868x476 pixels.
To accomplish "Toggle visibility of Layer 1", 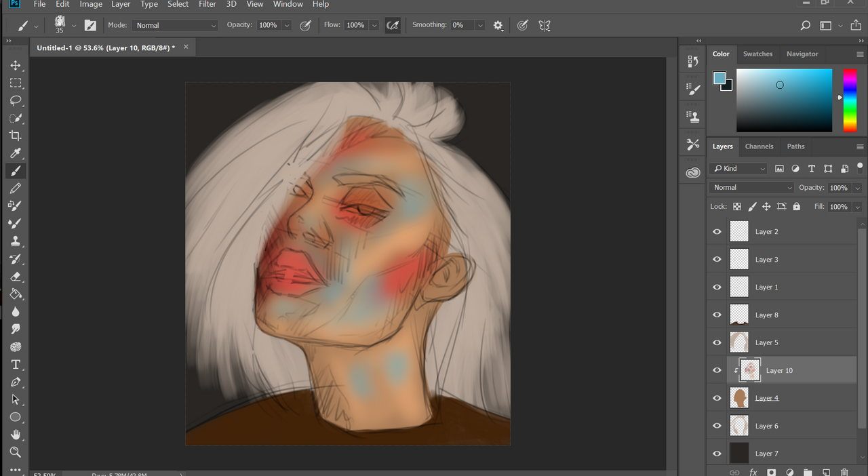I will tap(717, 287).
